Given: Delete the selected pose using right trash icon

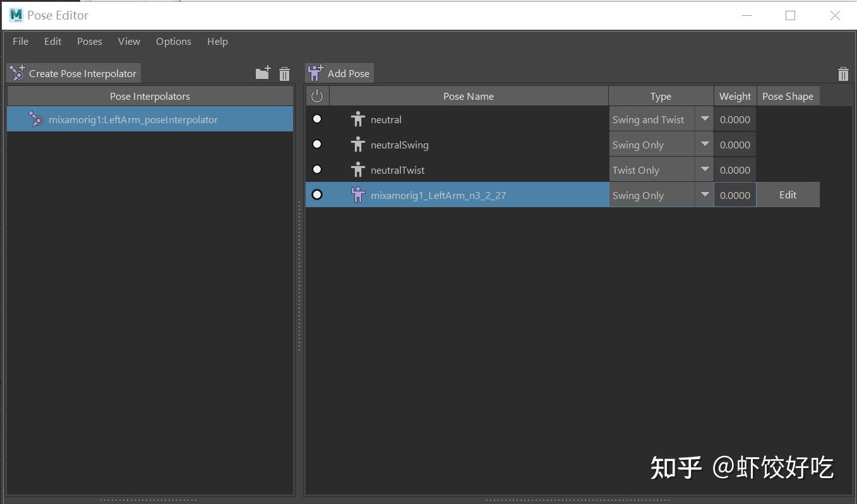Looking at the screenshot, I should 843,74.
